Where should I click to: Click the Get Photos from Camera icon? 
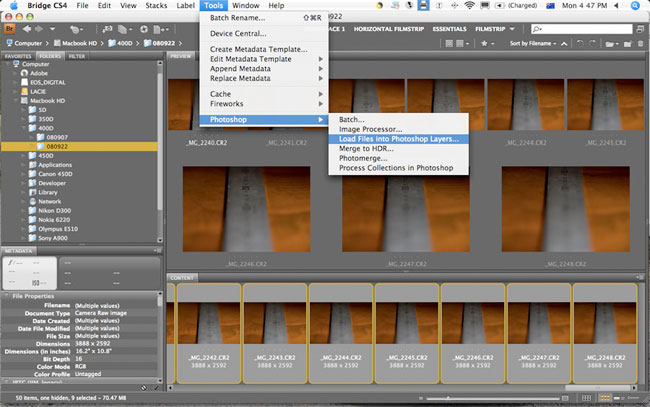click(107, 29)
